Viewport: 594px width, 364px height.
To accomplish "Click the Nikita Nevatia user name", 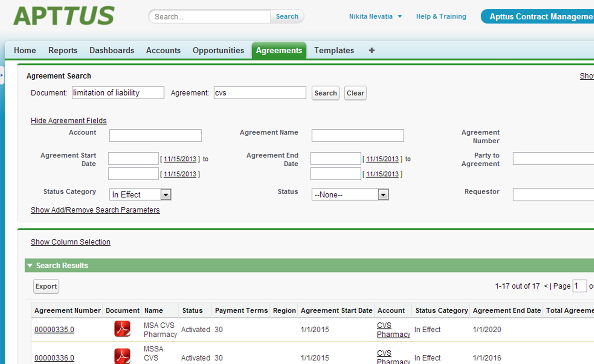I will [x=370, y=16].
